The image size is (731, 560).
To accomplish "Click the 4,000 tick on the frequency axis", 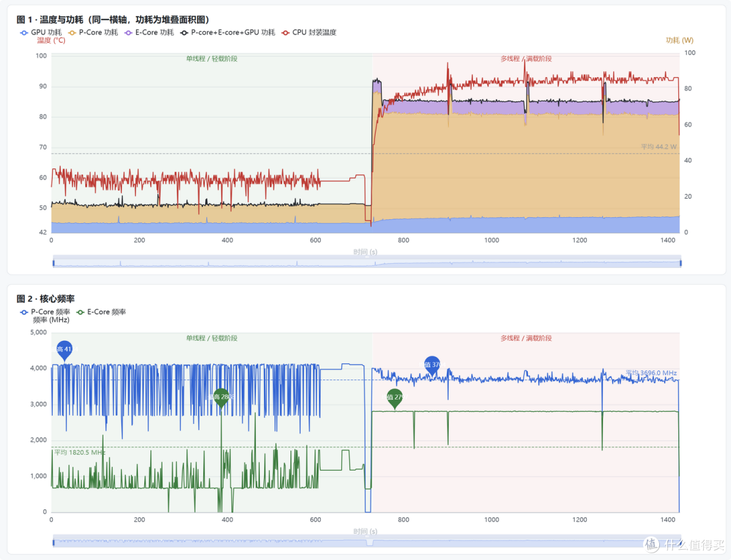I will 39,368.
